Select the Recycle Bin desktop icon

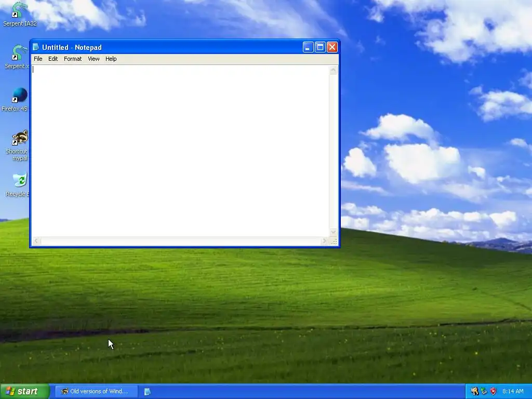(18, 185)
